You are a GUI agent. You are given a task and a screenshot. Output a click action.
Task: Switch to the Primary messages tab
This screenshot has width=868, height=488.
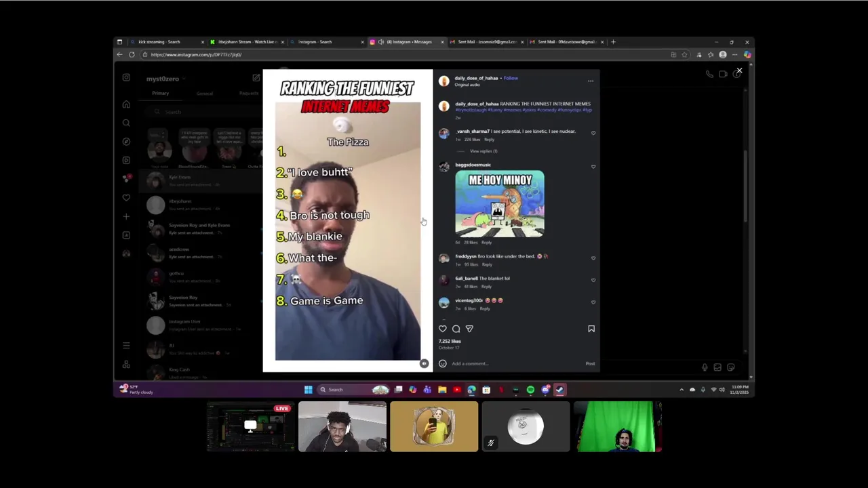click(161, 94)
